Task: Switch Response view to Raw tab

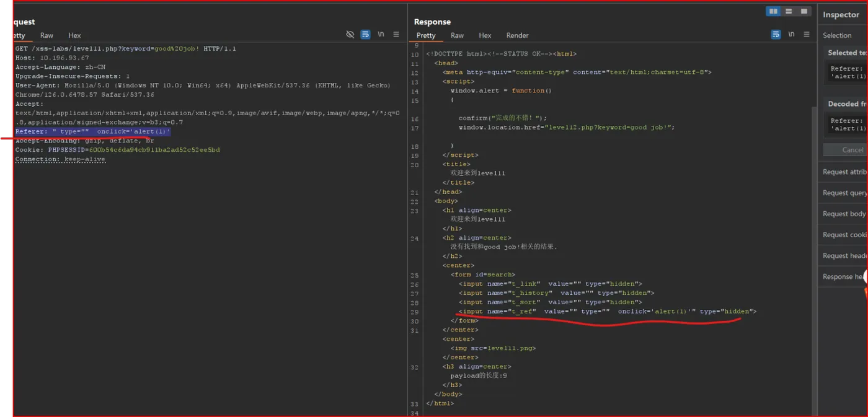Action: (458, 36)
